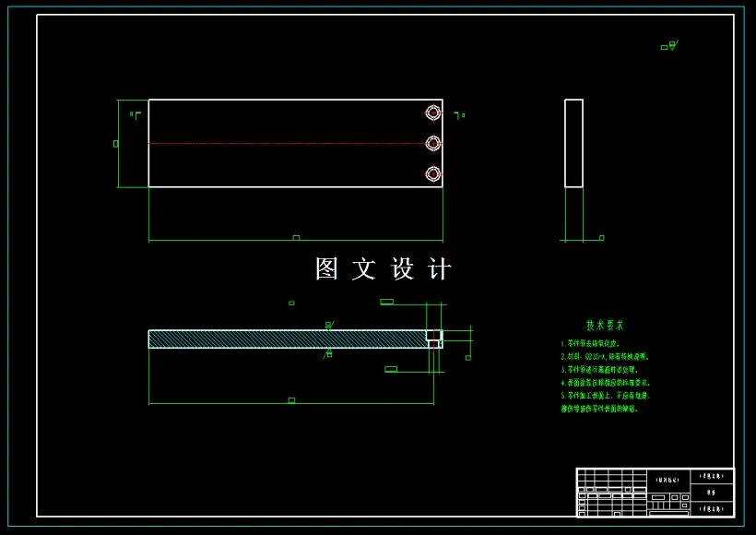Click the roughness symbol below the hatched section
Screen dimensions: 756x535
click(x=328, y=354)
